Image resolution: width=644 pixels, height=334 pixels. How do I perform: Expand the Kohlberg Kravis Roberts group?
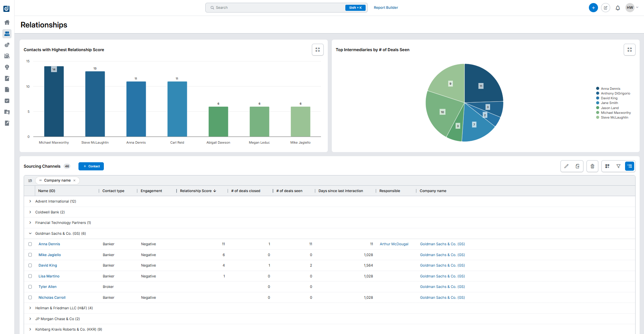(30, 330)
